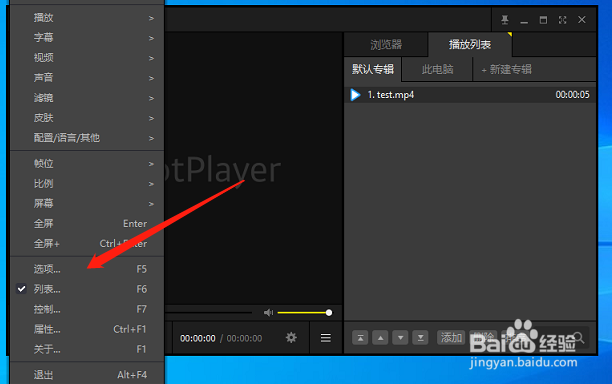Adjust the yellow volume slider
This screenshot has height=384, width=612.
tap(304, 313)
